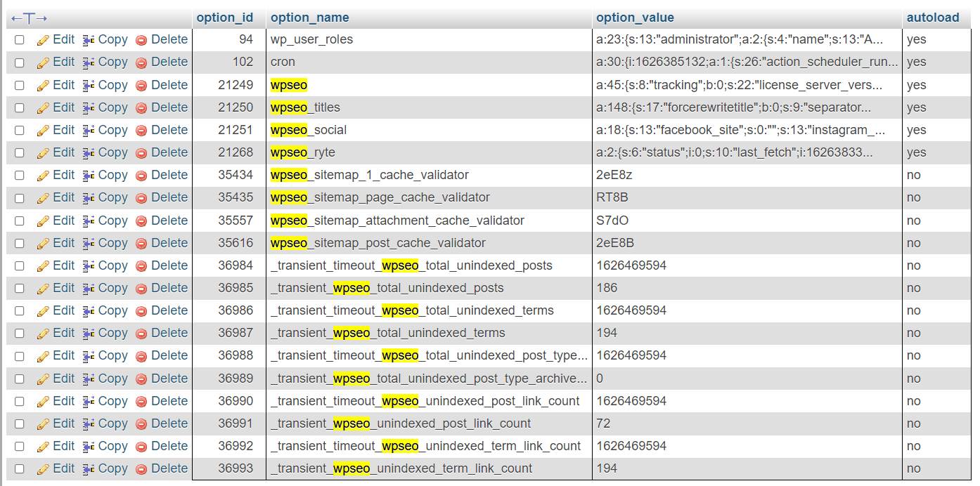Click the pencil icon on row 36985
Screen dimensions: 980x486
[43, 287]
